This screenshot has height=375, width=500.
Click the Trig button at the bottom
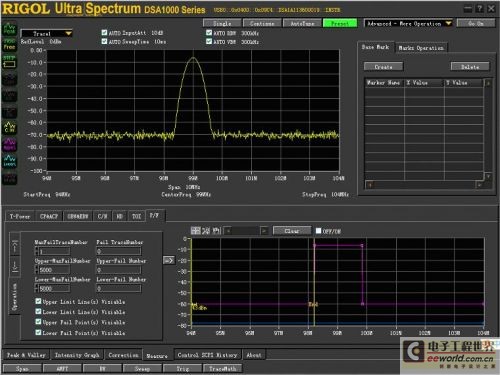tap(183, 369)
